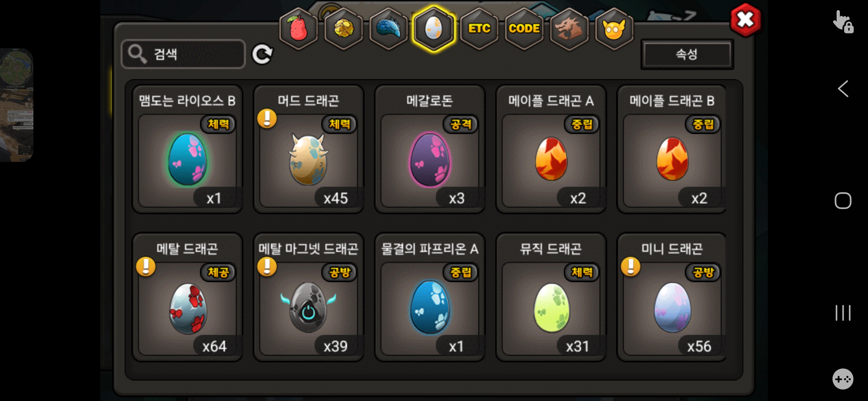Select the 머드 드래곤 egg x45

click(308, 149)
